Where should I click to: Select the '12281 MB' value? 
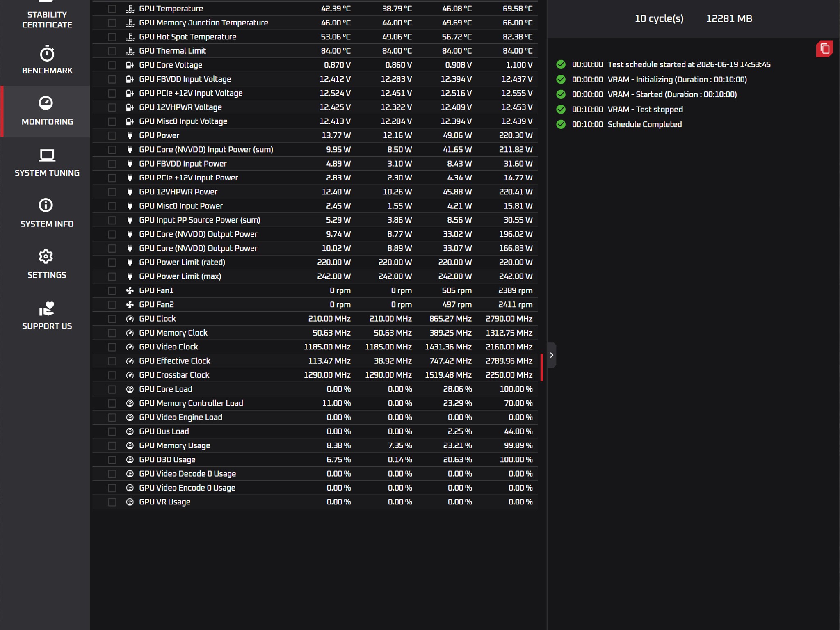pyautogui.click(x=729, y=18)
